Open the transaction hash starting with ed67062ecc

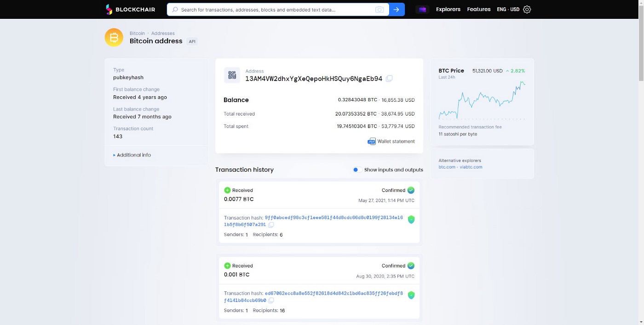333,293
